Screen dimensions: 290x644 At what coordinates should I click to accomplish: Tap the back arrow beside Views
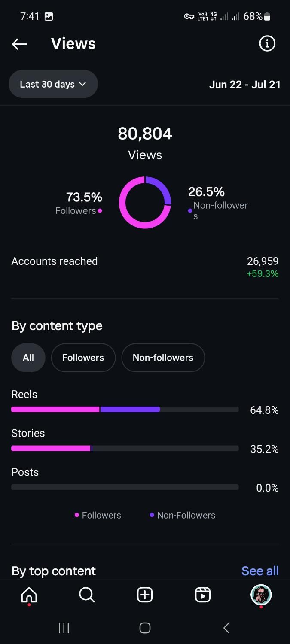tap(20, 44)
